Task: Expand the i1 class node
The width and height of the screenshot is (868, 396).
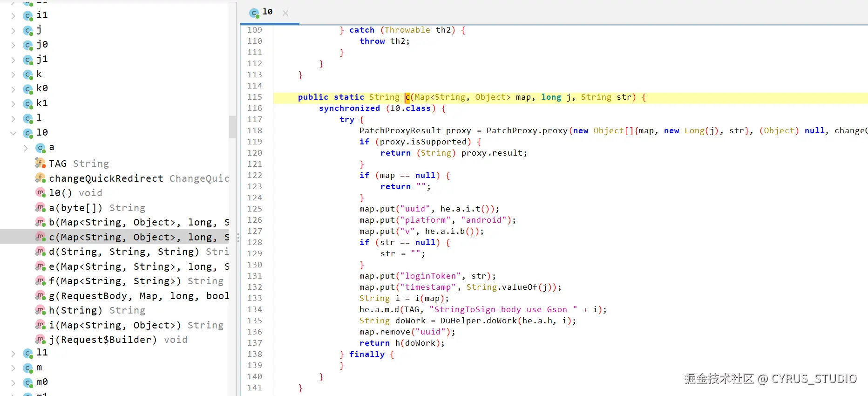Action: click(13, 16)
